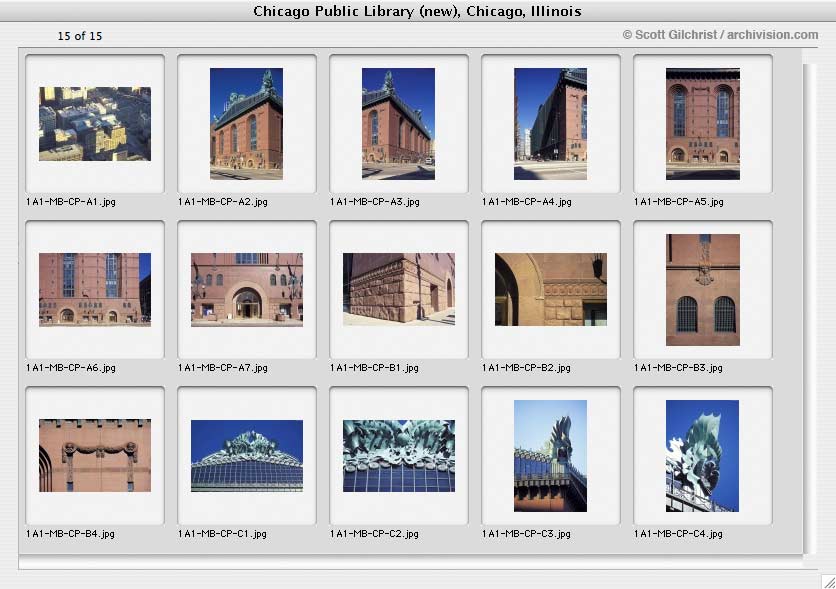Click the file name 1A1-MB-CP-A6.jpg
This screenshot has width=836, height=589.
point(70,368)
